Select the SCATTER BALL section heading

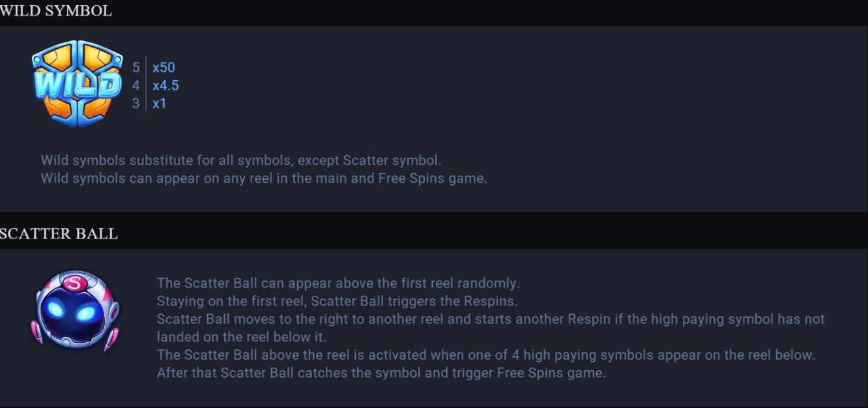click(59, 234)
